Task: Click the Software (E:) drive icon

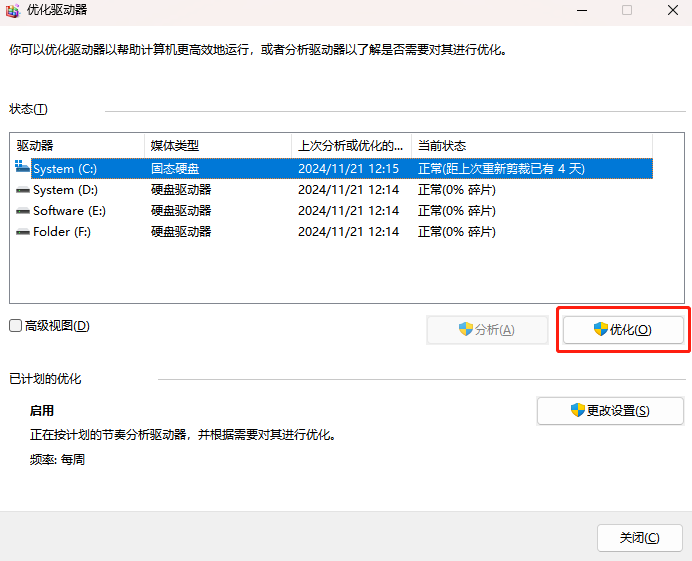Action: click(x=23, y=211)
